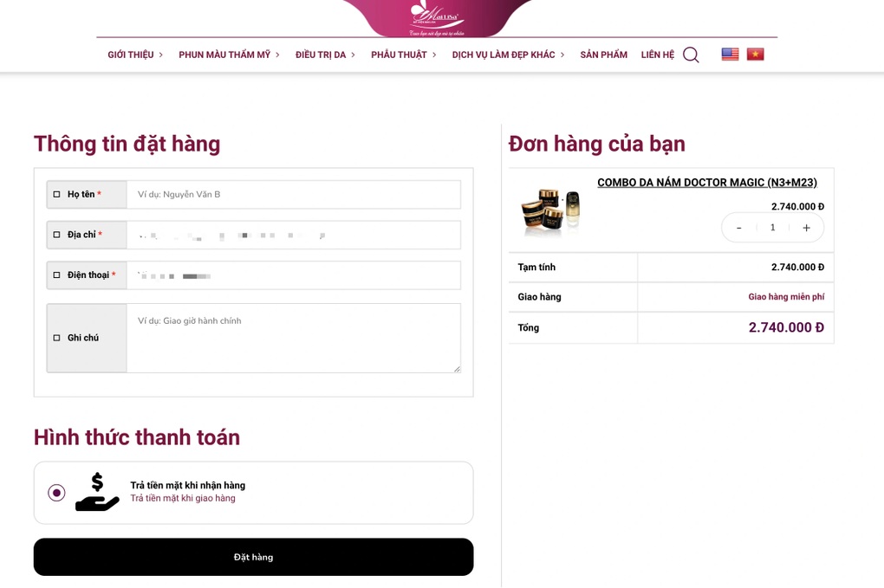884x588 pixels.
Task: Click the product thumbnail image
Action: pyautogui.click(x=549, y=210)
